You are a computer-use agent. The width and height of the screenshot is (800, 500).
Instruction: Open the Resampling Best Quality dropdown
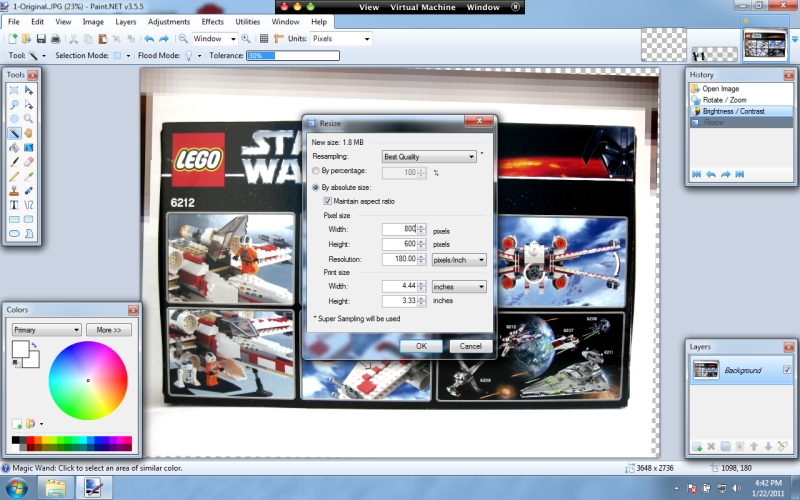429,157
